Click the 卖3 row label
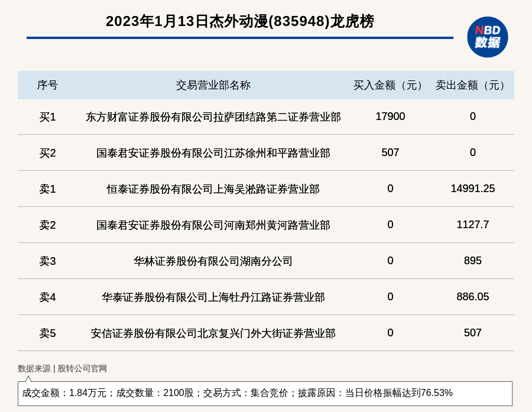This screenshot has width=532, height=412. pyautogui.click(x=47, y=261)
